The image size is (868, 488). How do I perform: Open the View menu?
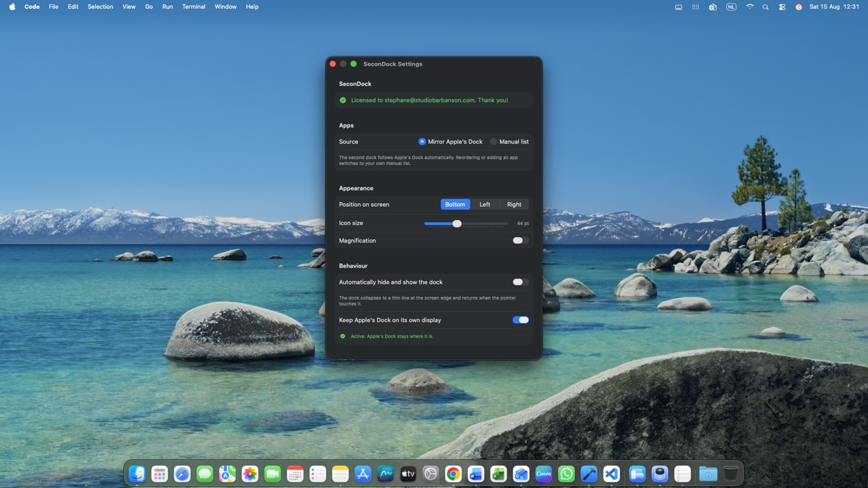tap(129, 7)
